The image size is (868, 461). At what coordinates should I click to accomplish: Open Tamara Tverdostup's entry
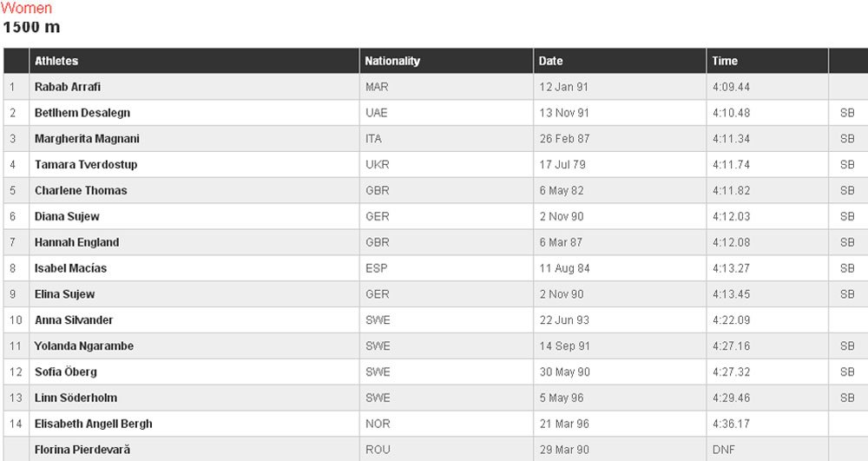click(x=86, y=164)
